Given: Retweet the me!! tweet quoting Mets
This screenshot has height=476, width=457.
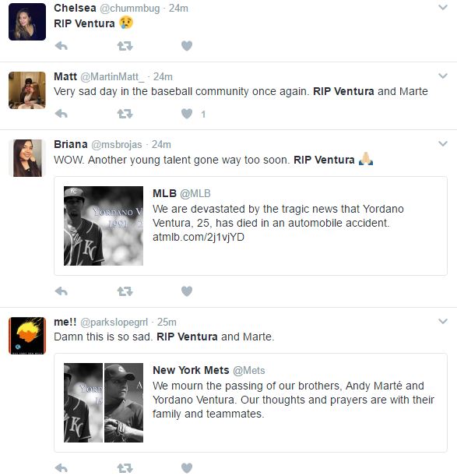Looking at the screenshot, I should [x=125, y=467].
